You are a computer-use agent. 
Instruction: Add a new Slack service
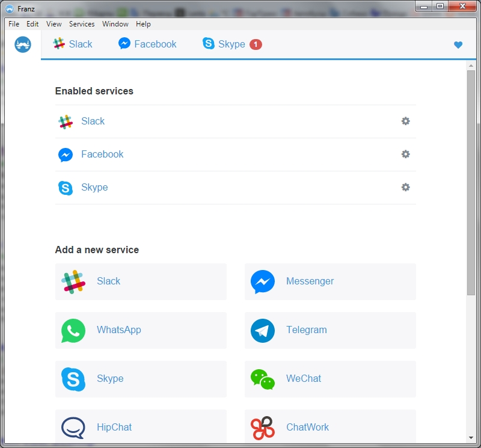[x=141, y=281]
